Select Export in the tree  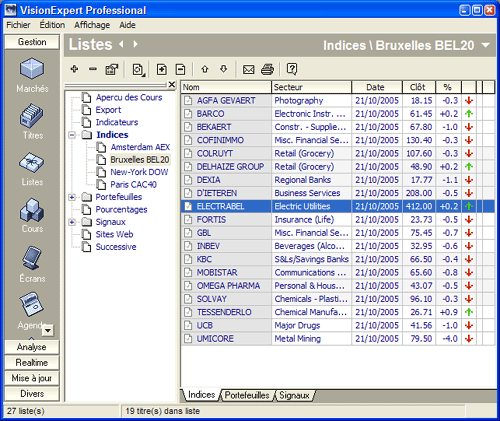coord(108,110)
